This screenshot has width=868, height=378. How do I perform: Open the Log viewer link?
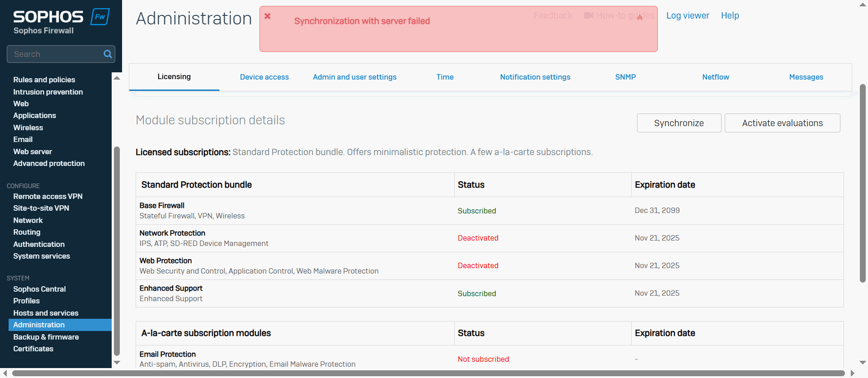(687, 16)
